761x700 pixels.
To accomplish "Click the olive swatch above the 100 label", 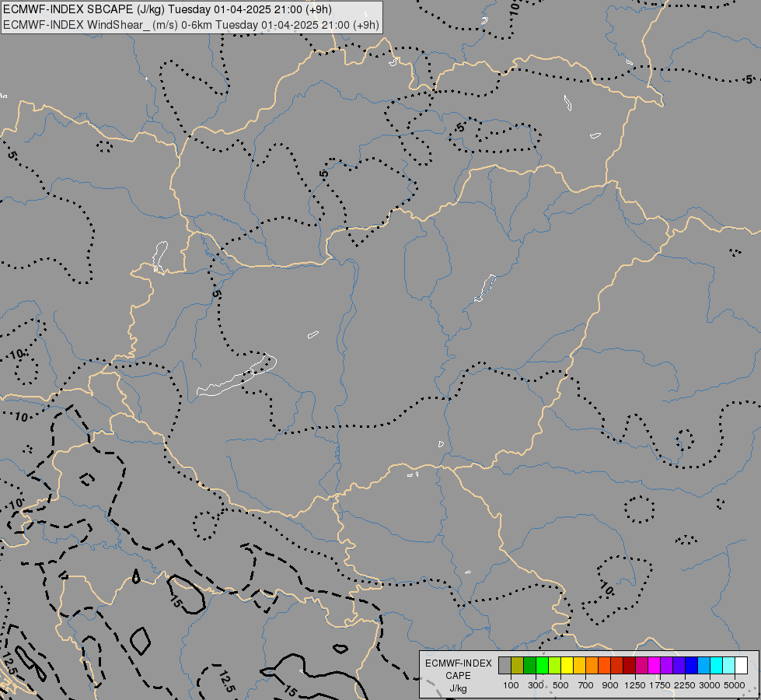I will 518,665.
